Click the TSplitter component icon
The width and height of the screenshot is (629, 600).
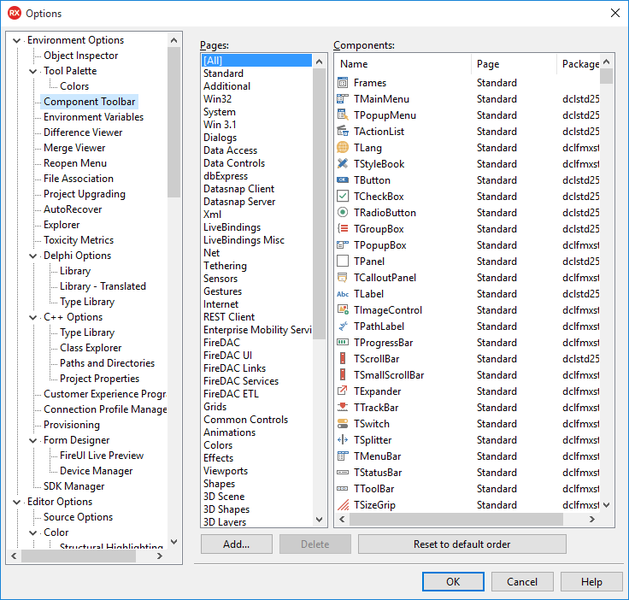[343, 440]
